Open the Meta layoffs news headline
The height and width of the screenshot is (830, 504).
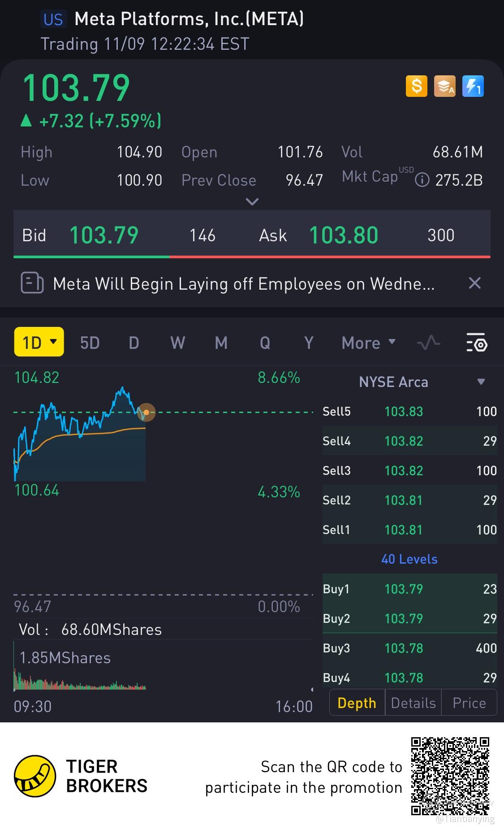[x=244, y=284]
